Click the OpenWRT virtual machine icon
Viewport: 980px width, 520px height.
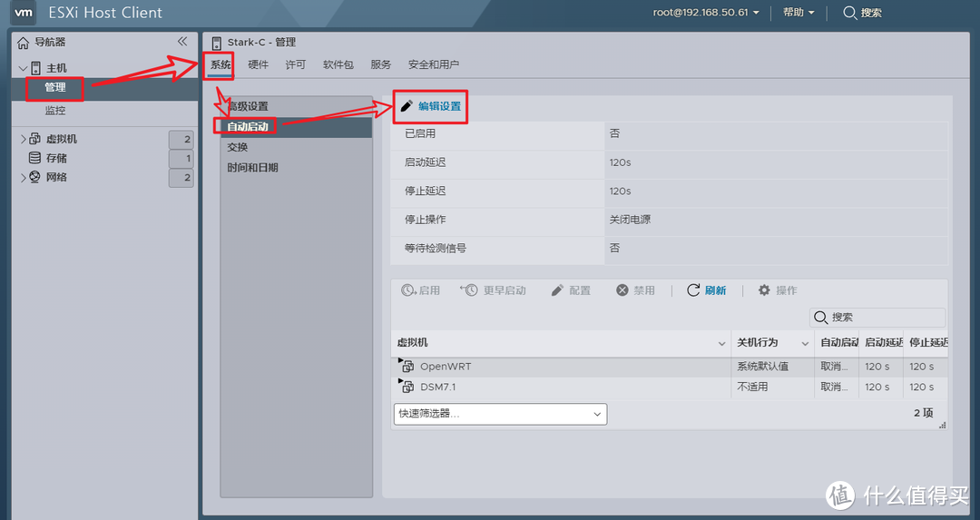pos(407,366)
